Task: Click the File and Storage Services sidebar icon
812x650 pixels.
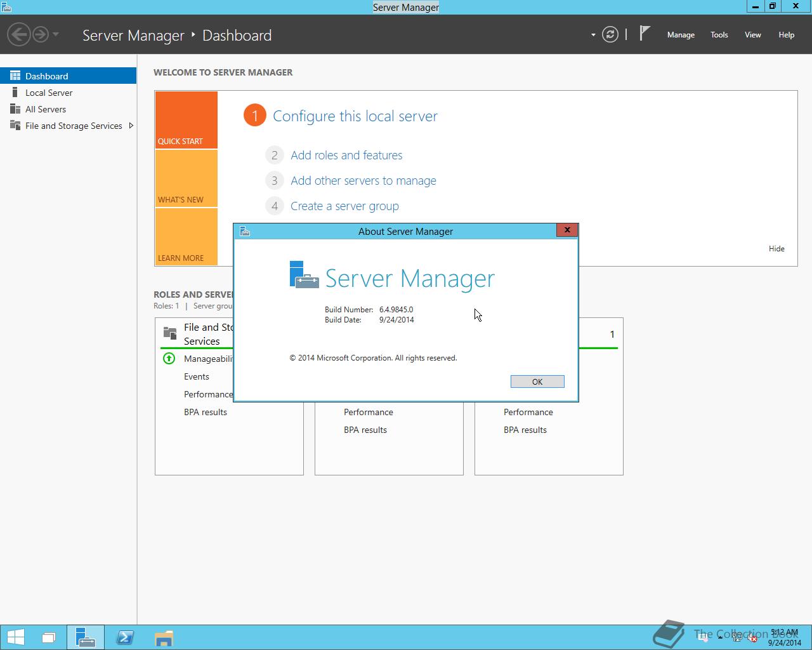Action: [x=15, y=125]
